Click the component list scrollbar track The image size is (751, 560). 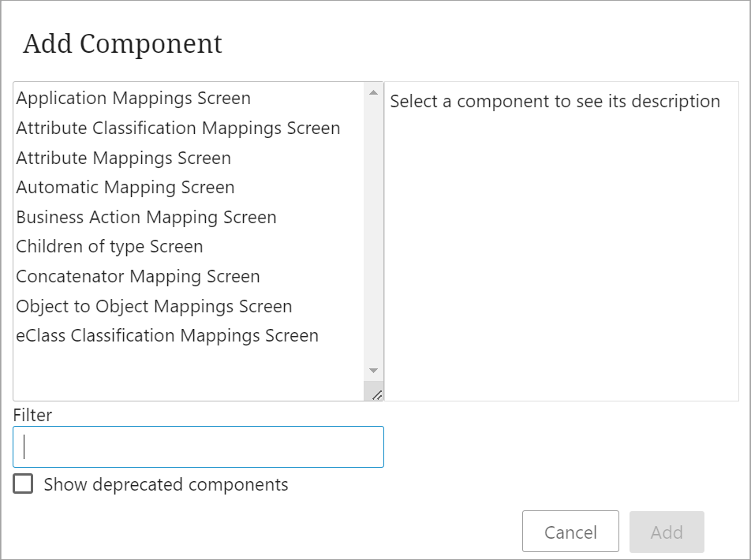[x=373, y=237]
